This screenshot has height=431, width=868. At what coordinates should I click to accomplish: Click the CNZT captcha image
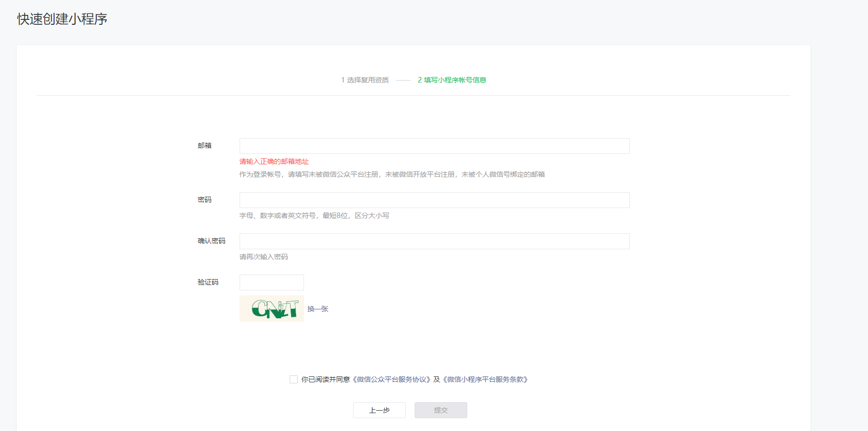click(x=272, y=309)
